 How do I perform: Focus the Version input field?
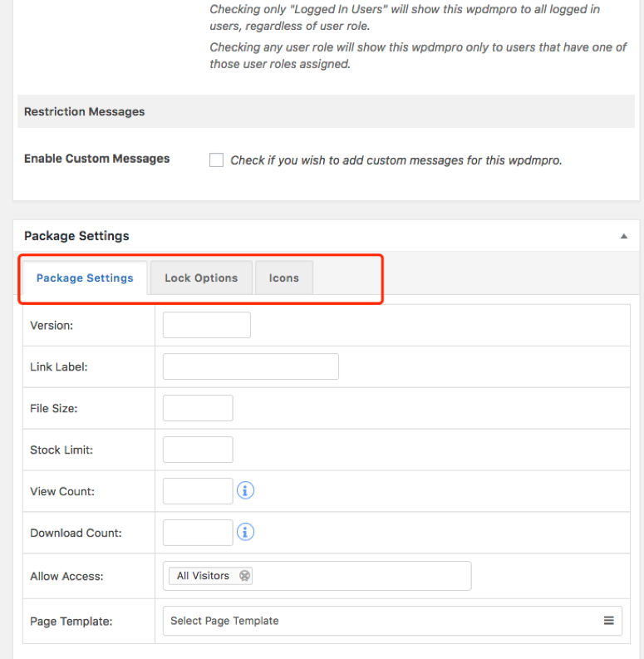click(x=206, y=325)
